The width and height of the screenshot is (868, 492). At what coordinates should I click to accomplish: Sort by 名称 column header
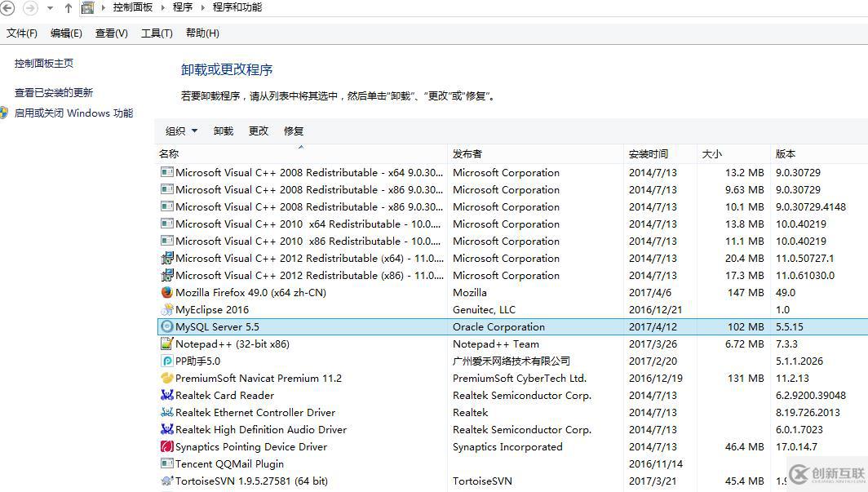(301, 154)
